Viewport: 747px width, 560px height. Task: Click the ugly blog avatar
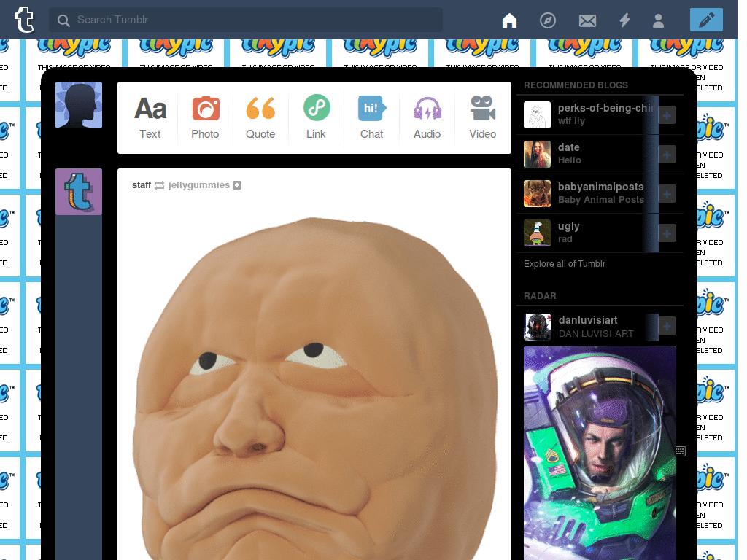pos(537,233)
